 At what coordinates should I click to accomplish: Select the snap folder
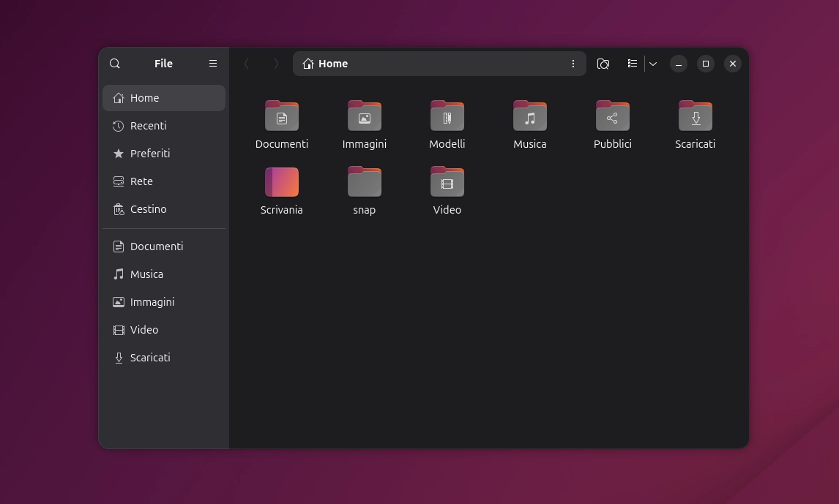[365, 182]
